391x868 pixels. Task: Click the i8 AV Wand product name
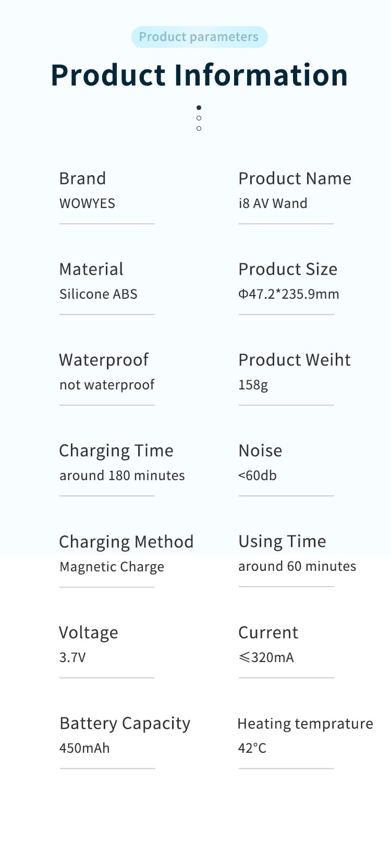pos(273,203)
